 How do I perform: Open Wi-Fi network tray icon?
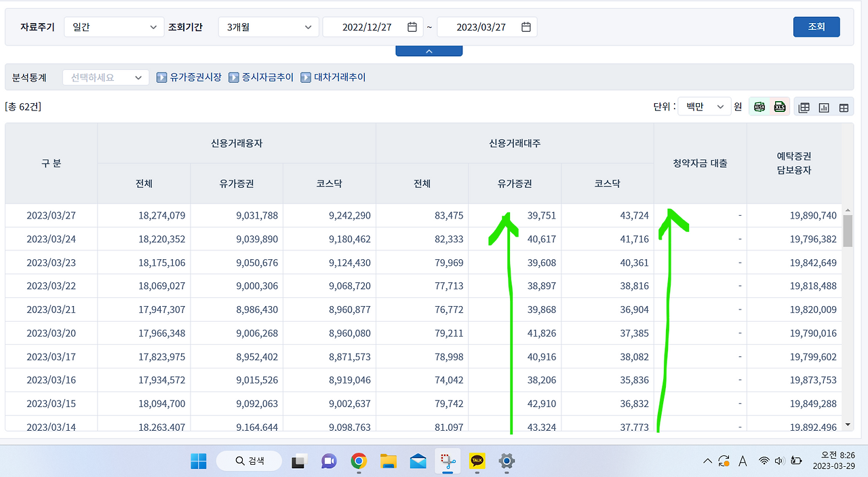(764, 461)
